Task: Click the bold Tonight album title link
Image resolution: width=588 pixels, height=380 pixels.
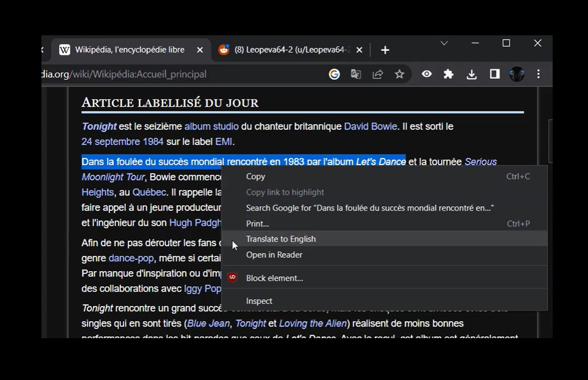Action: tap(99, 127)
